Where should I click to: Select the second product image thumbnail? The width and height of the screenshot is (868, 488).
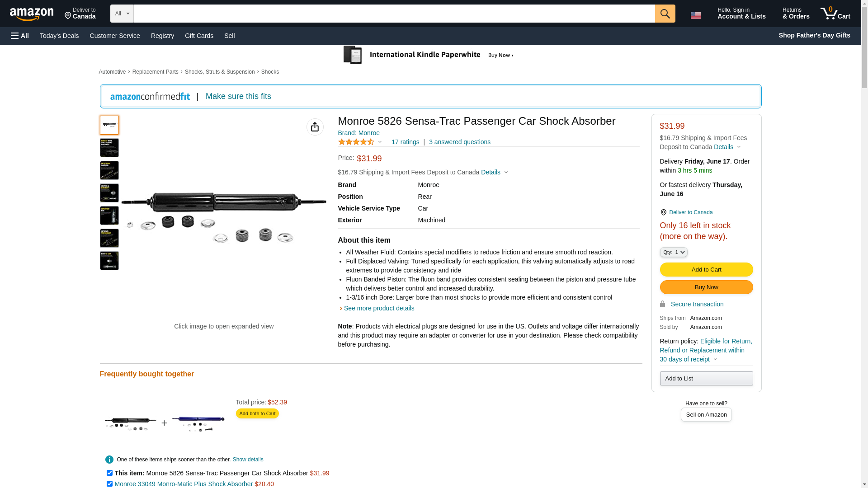tap(109, 148)
